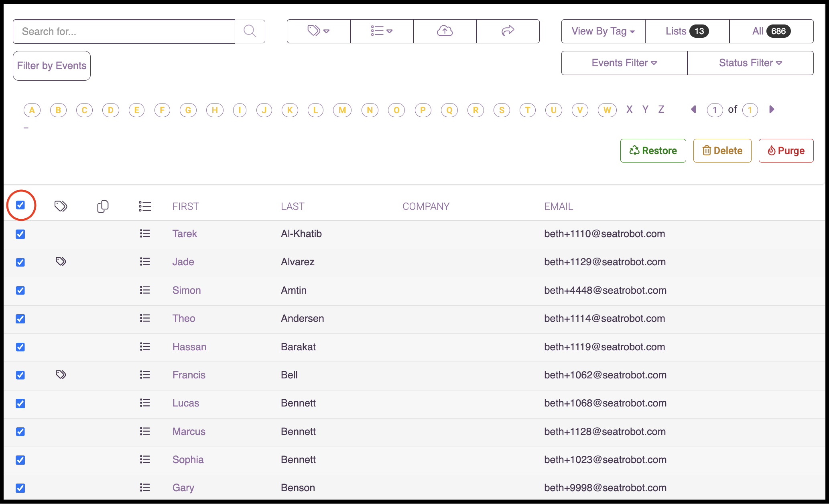
Task: Click the search magnifier icon
Action: pyautogui.click(x=250, y=31)
